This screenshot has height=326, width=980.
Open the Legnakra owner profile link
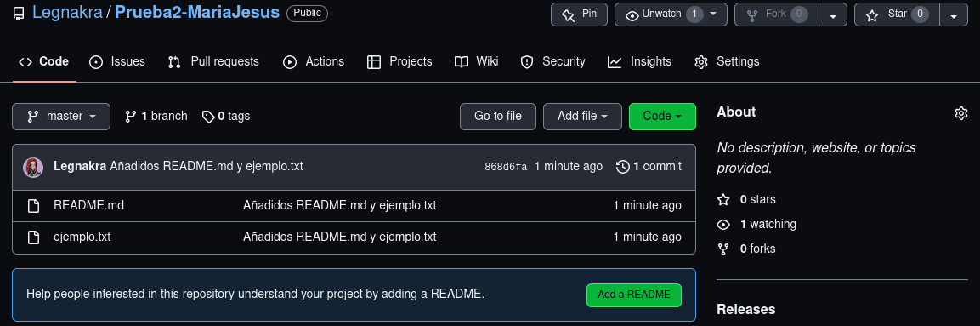click(x=67, y=13)
